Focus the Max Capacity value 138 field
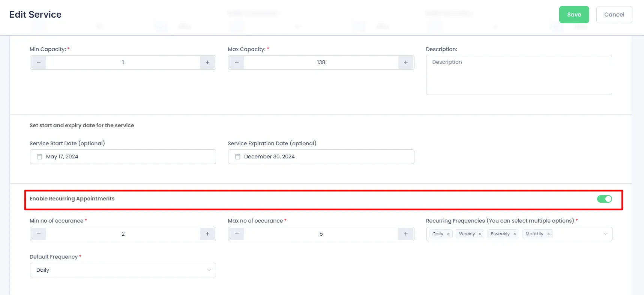The width and height of the screenshot is (644, 295). (x=321, y=62)
